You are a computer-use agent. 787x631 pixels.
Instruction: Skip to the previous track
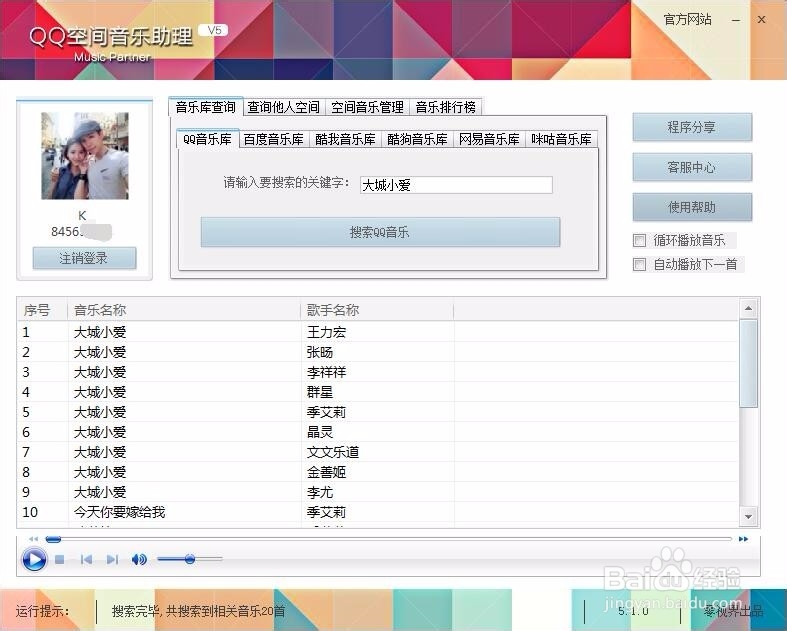click(86, 559)
